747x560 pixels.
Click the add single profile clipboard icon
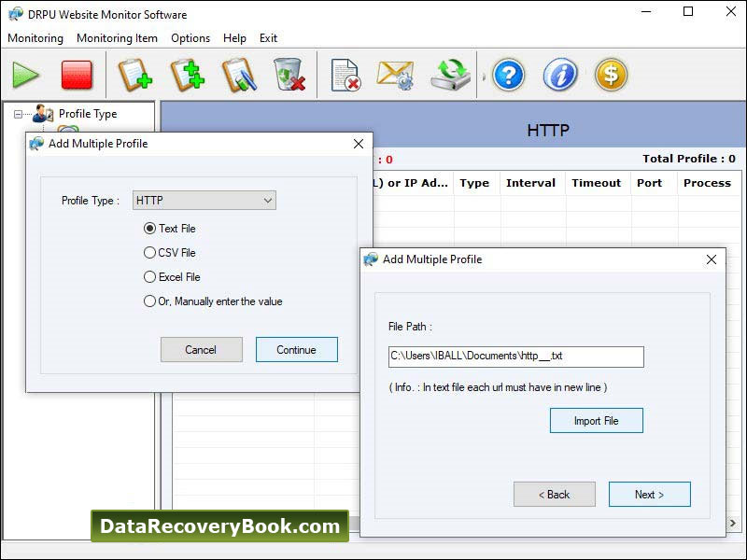click(135, 75)
